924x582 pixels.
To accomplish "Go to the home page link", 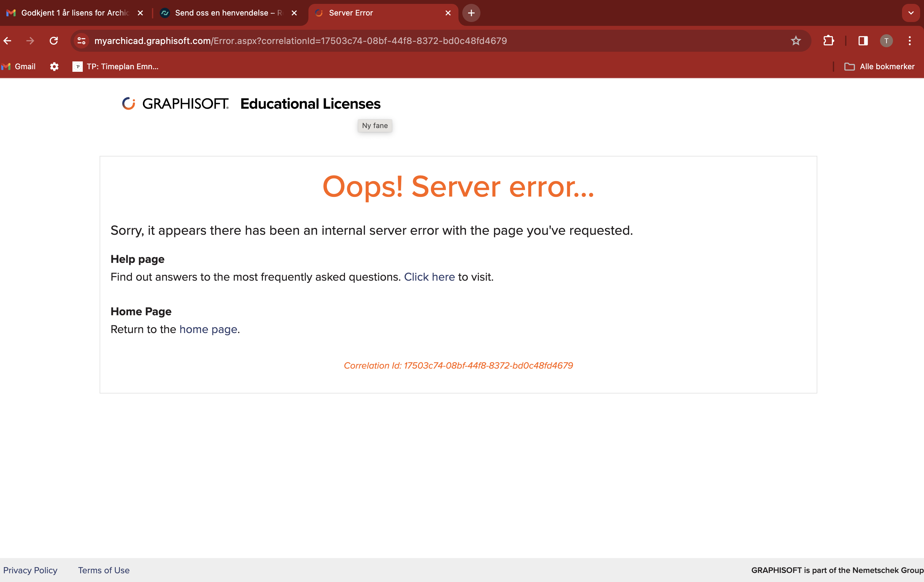I will pos(208,329).
